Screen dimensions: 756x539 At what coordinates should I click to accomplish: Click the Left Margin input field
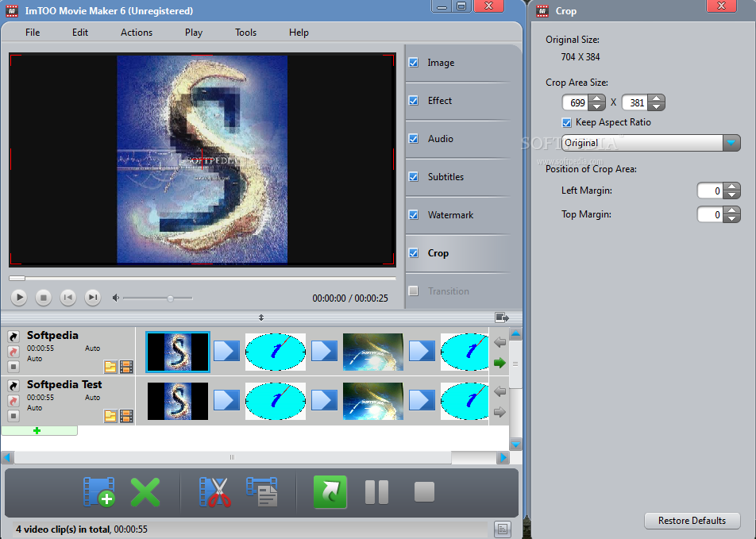(710, 191)
